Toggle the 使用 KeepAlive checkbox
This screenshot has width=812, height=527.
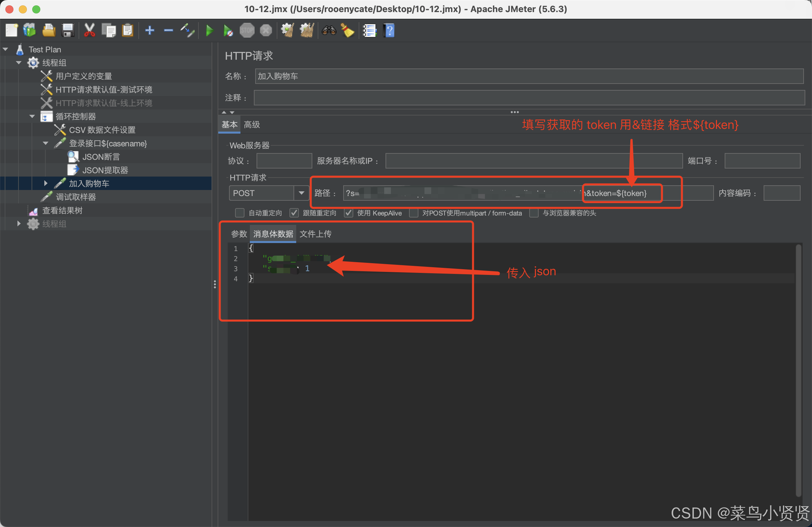[x=348, y=213]
